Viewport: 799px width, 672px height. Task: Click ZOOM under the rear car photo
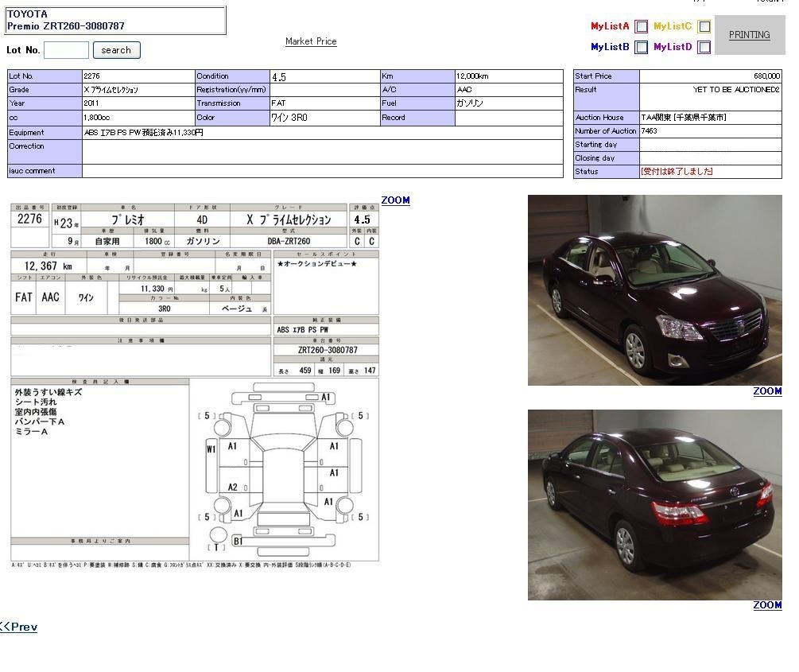pos(767,605)
